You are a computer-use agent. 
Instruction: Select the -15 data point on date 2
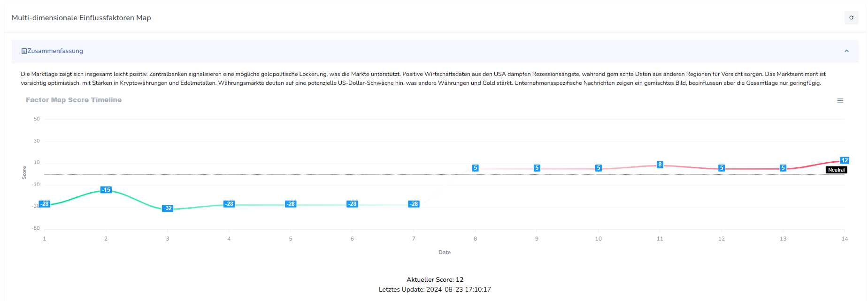(106, 190)
